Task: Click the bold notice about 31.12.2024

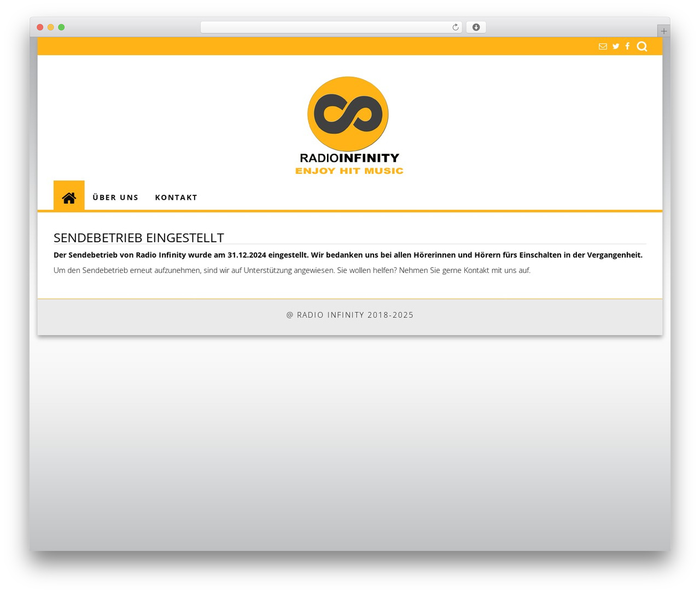Action: 348,255
